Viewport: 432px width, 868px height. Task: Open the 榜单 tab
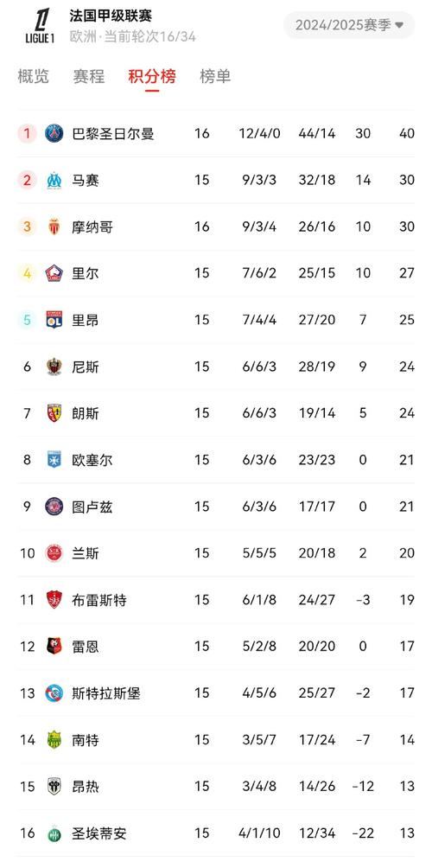[x=215, y=76]
